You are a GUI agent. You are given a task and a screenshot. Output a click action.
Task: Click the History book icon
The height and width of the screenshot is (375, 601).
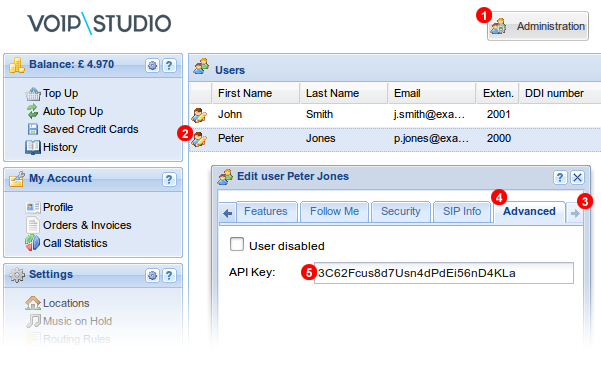33,147
